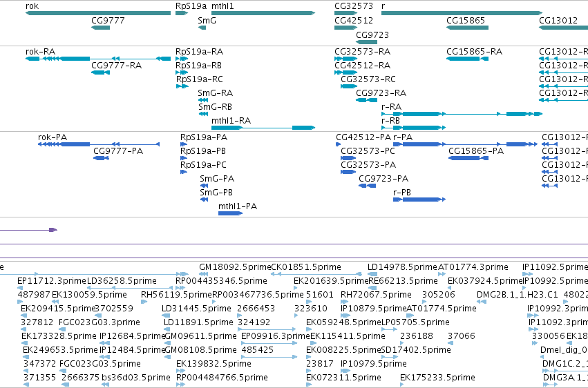Click the SmG-PB protein label
This screenshot has height=388, width=588.
click(216, 193)
